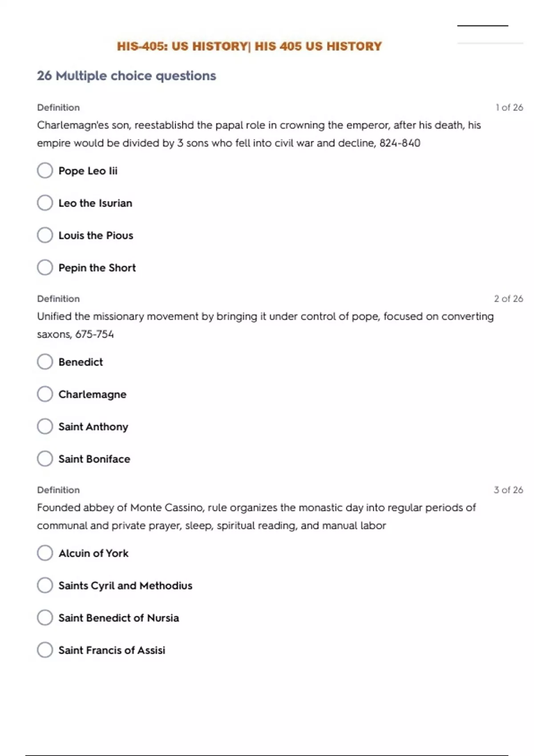Click the missionary movement definition text
534x756 pixels.
tap(265, 325)
